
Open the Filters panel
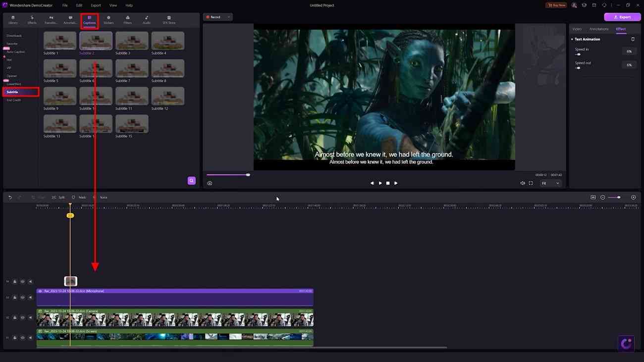tap(128, 20)
